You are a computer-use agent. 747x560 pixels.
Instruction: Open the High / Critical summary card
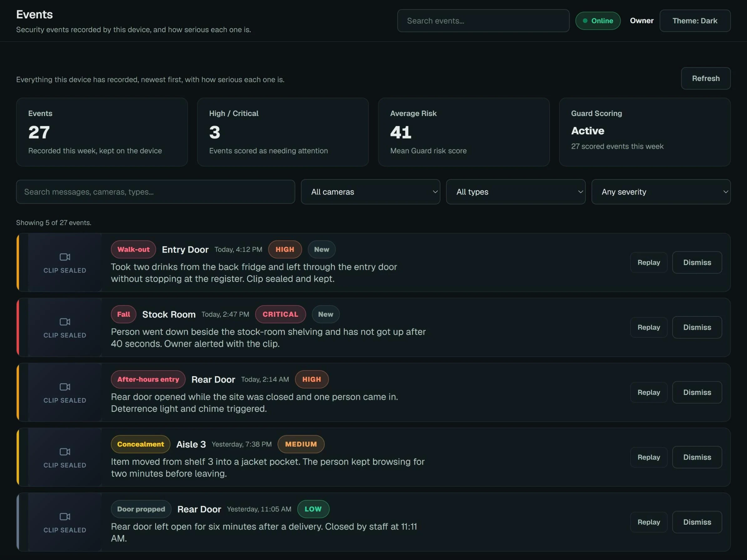click(283, 132)
